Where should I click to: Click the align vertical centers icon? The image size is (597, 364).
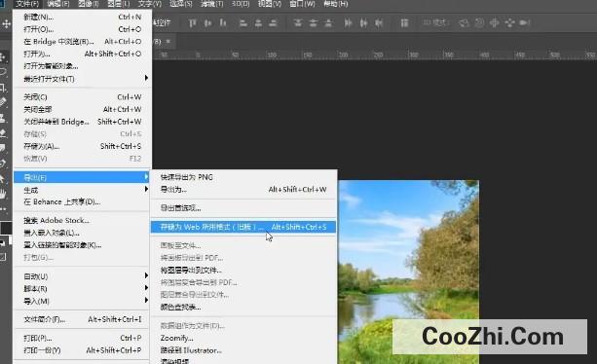click(207, 23)
